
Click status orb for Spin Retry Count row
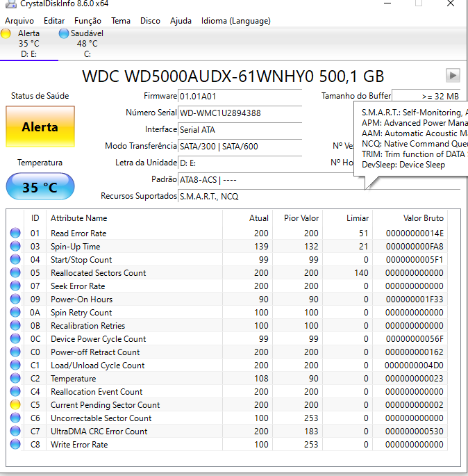pyautogui.click(x=15, y=312)
